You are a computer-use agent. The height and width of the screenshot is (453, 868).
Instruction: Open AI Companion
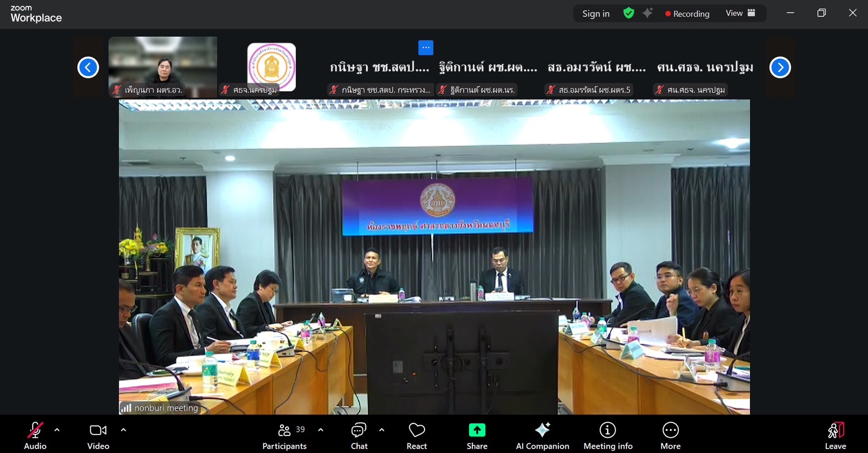click(x=542, y=435)
